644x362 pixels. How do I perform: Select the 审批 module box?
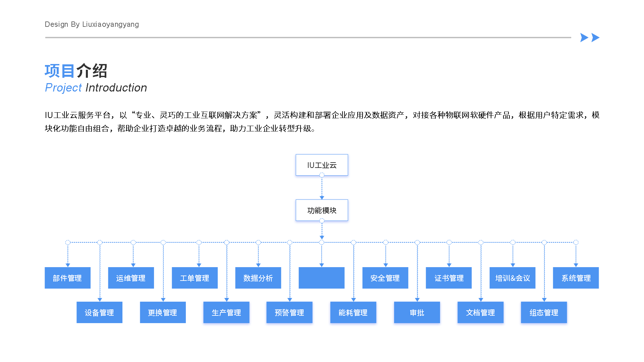pos(417,312)
